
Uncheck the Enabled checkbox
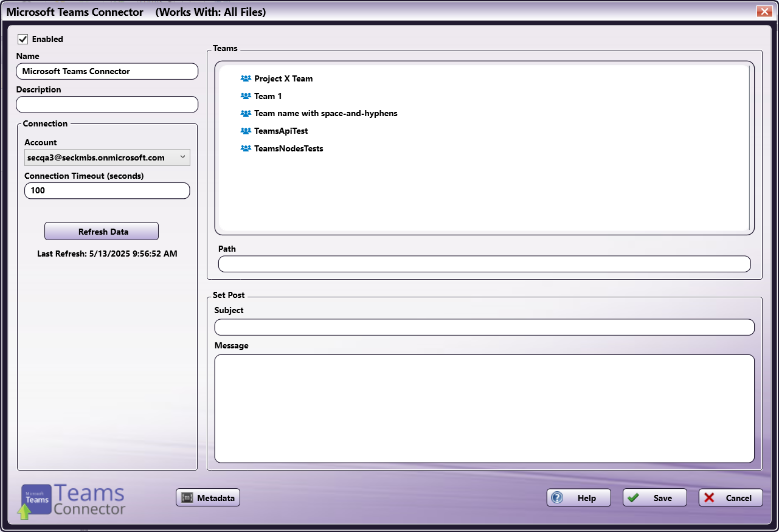(x=23, y=39)
